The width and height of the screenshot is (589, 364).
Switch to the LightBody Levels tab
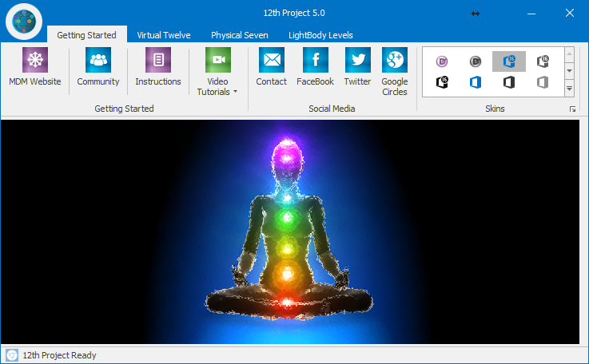[x=320, y=35]
